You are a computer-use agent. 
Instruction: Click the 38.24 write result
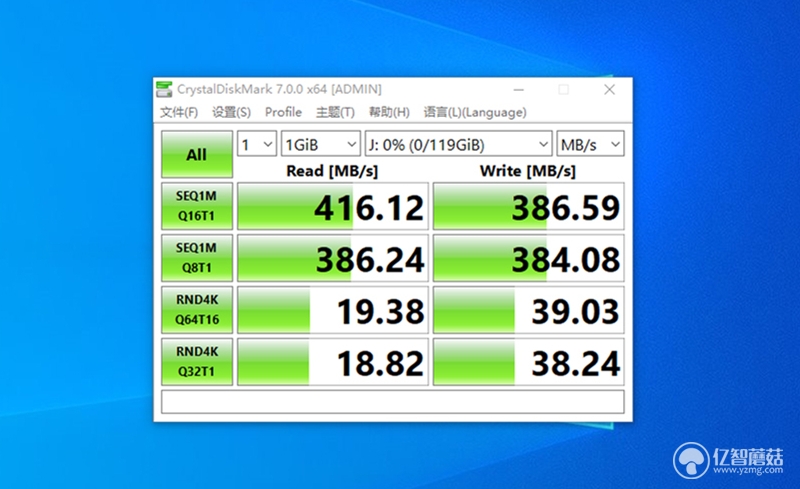click(x=529, y=362)
